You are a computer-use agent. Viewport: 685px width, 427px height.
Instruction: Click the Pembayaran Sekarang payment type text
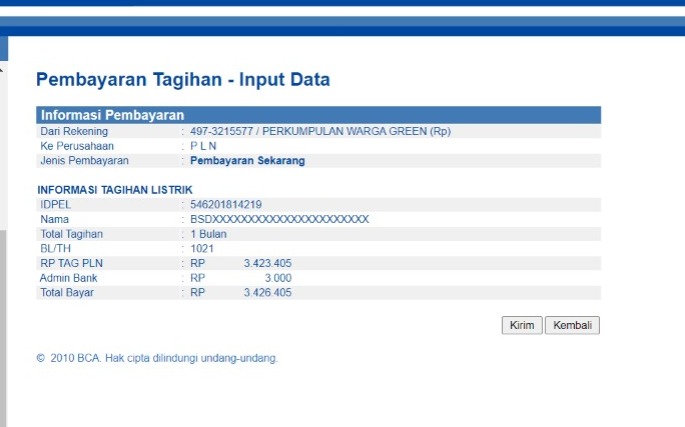(x=247, y=160)
